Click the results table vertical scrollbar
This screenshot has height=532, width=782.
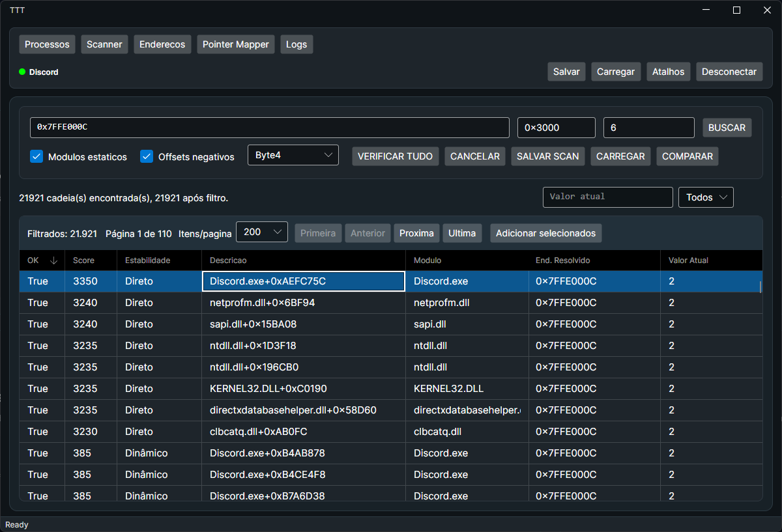760,287
